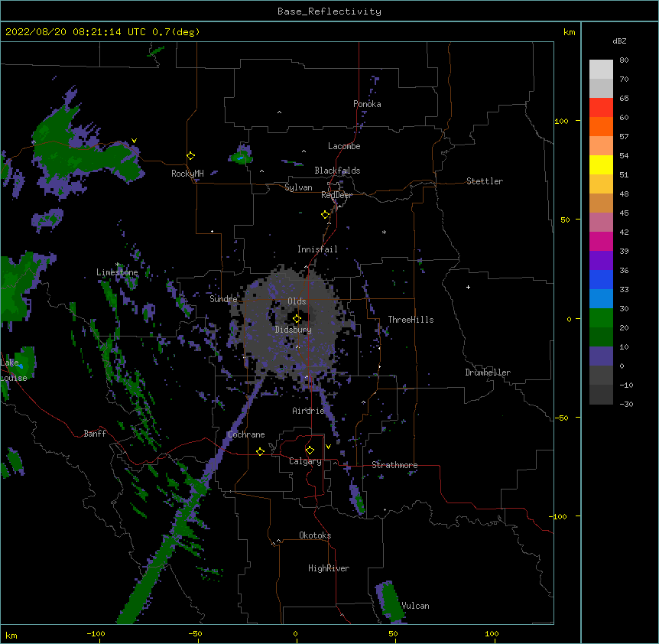Image resolution: width=659 pixels, height=644 pixels.
Task: Pick the light gray 80 dBZ legend swatch
Action: pyautogui.click(x=601, y=70)
